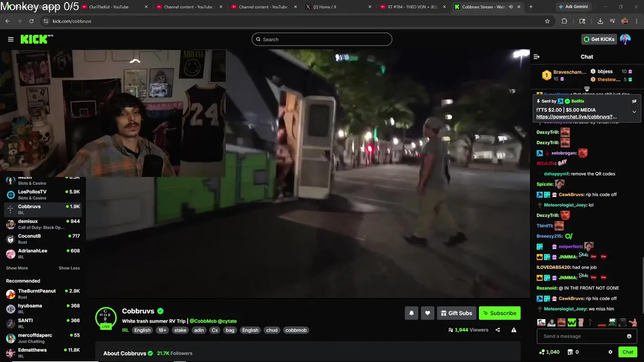Screen dimensions: 644x362
Task: Open the chat shop icon
Action: tap(570, 352)
